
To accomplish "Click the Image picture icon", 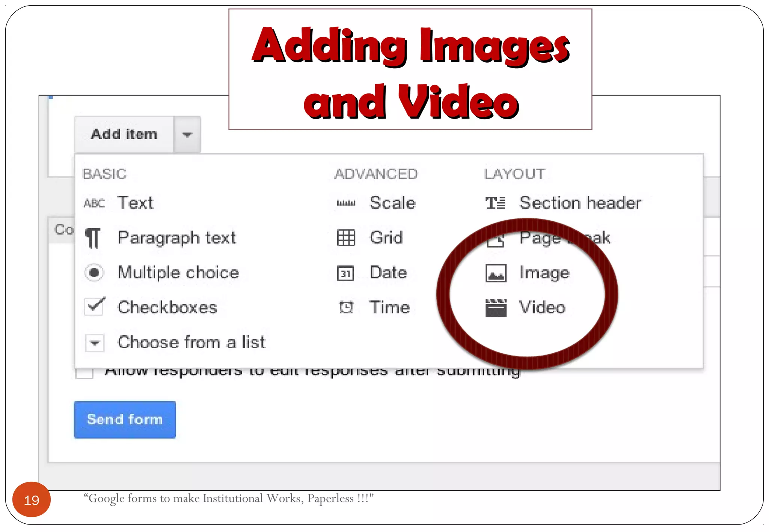I will tap(496, 273).
